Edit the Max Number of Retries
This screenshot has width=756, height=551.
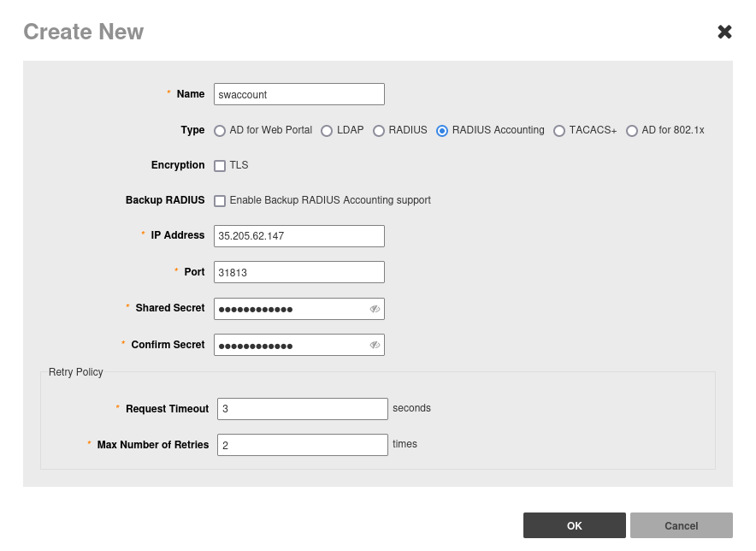click(302, 445)
